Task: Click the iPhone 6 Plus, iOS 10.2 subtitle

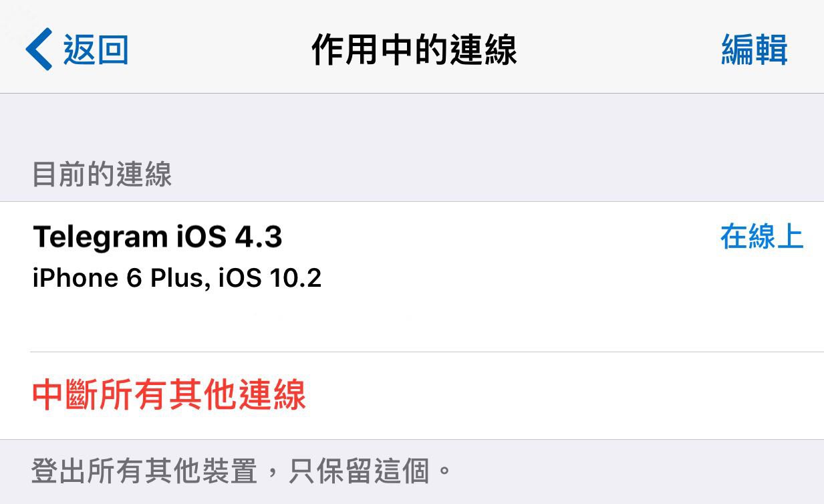Action: pos(177,277)
